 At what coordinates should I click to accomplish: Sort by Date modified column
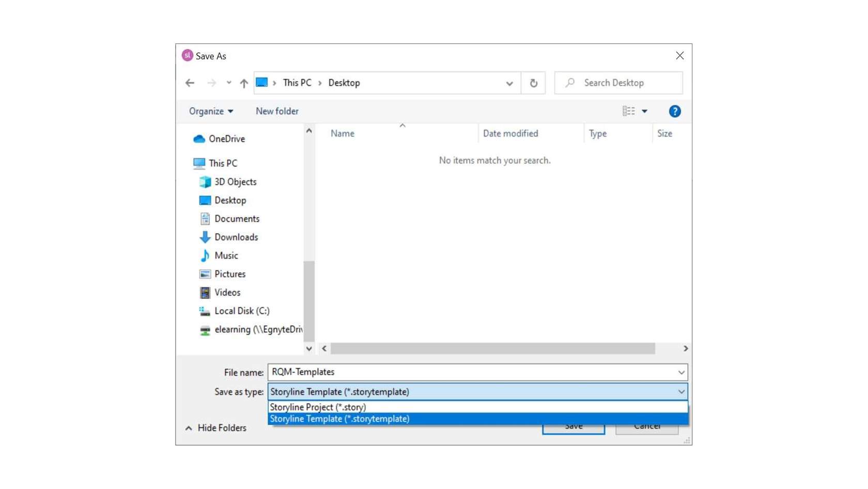coord(510,133)
